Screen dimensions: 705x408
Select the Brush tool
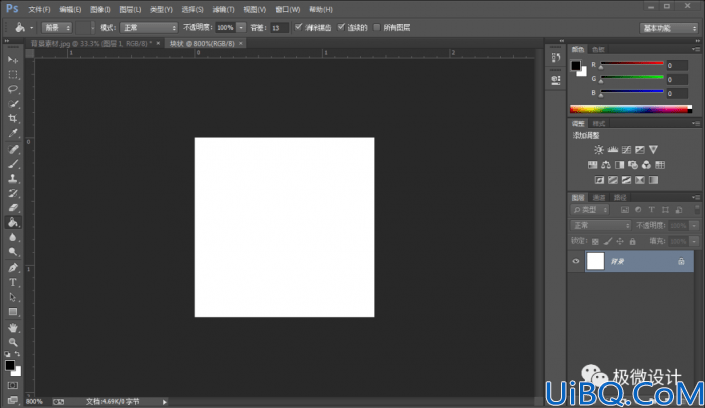pyautogui.click(x=13, y=164)
